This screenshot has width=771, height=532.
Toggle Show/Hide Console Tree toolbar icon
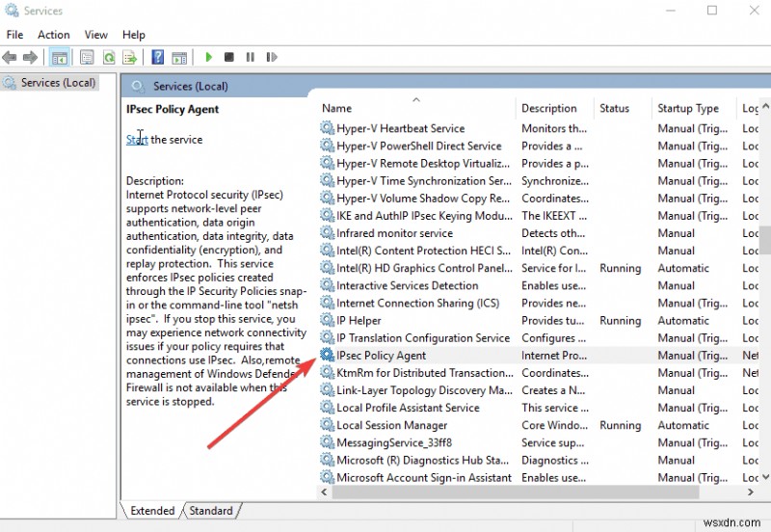60,58
